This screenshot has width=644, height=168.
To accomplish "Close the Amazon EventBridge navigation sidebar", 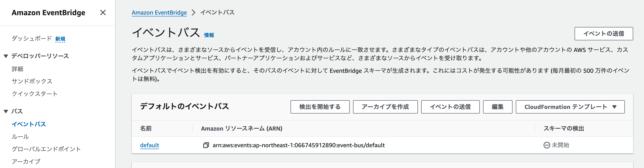I will click(103, 12).
